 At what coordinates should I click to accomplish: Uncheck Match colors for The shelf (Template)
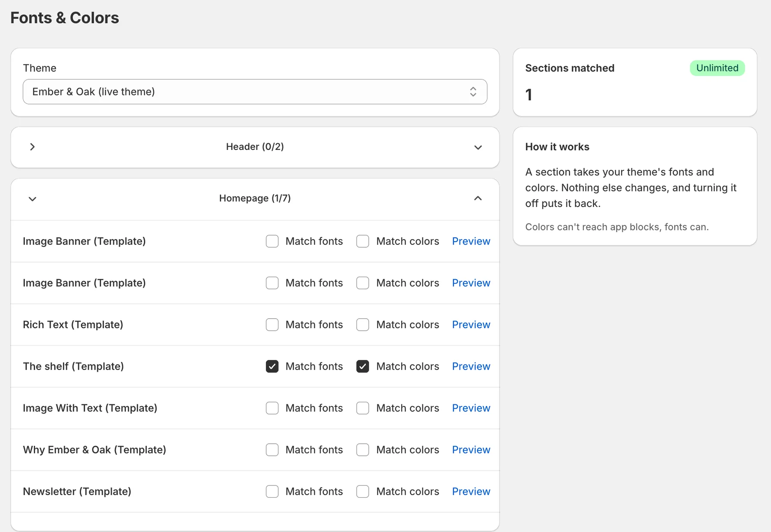363,366
